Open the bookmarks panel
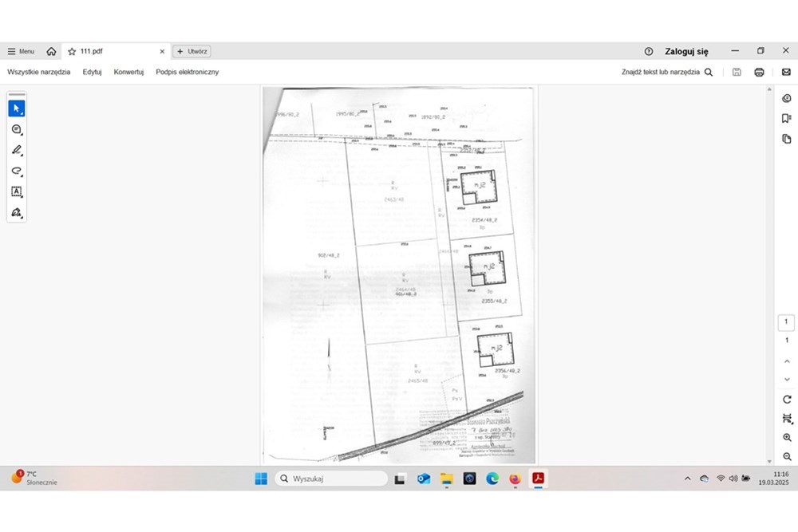Image resolution: width=798 pixels, height=532 pixels. point(786,119)
